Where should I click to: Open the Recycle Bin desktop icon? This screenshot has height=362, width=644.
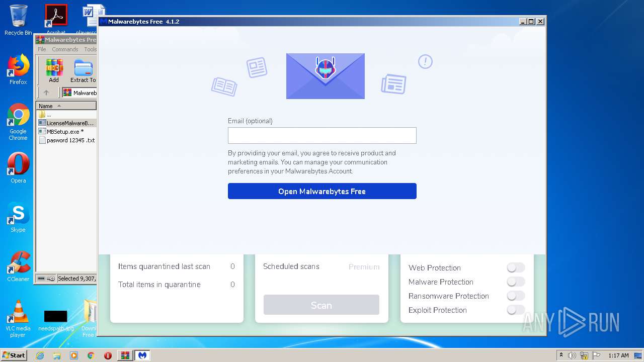coord(18,20)
